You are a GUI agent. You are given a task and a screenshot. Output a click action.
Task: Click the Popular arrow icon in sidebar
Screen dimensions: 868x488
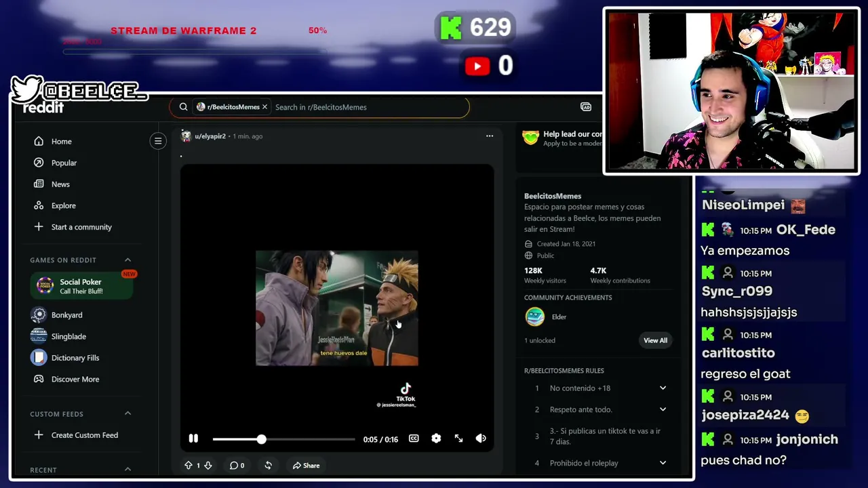(39, 163)
